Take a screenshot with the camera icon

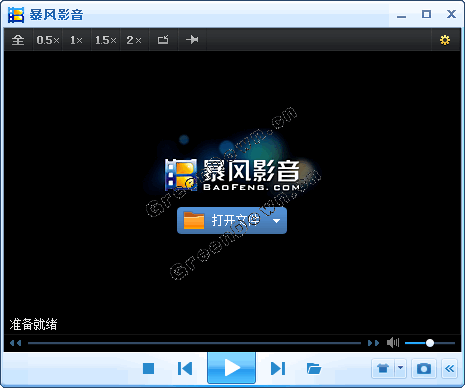[x=424, y=368]
